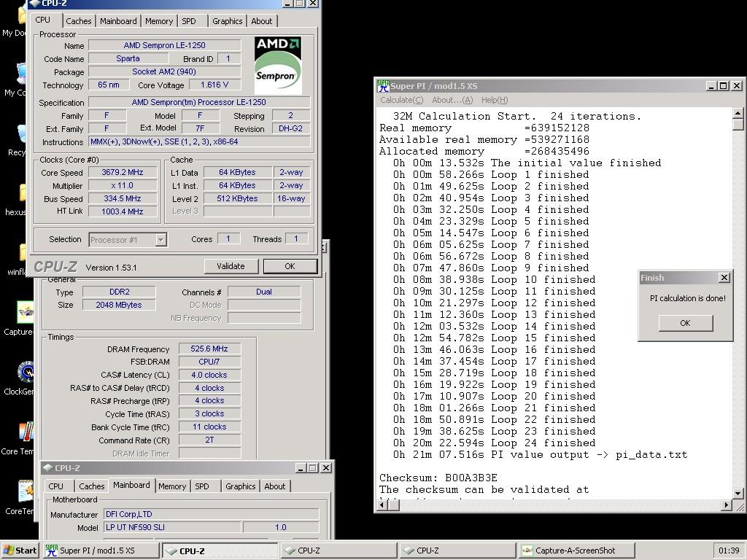Click the CAS# Latency value 4.0 clocks
The image size is (747, 560).
[x=209, y=375]
